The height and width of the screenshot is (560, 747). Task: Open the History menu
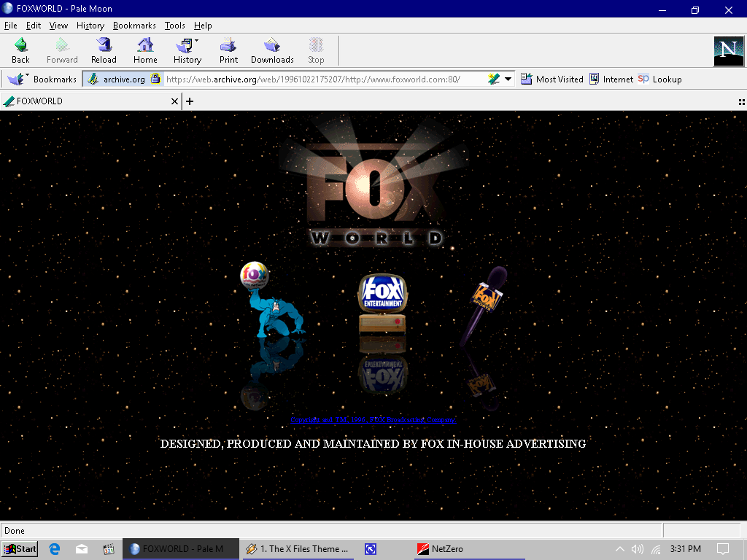click(x=90, y=26)
